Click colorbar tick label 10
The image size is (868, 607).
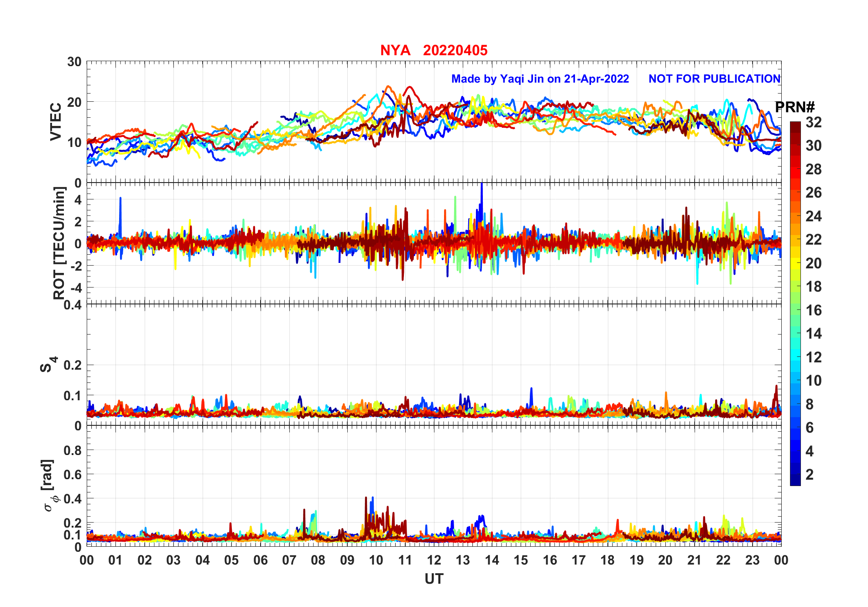pyautogui.click(x=813, y=381)
